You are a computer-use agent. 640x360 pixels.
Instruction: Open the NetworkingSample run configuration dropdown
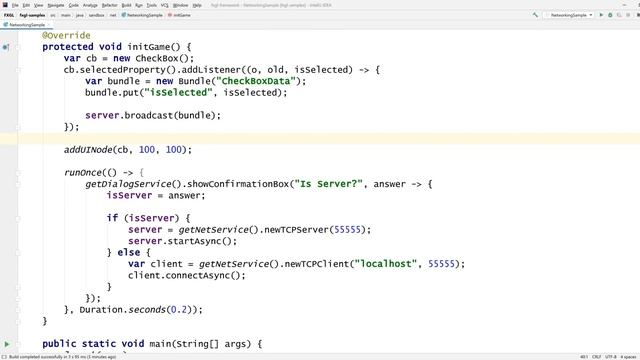tap(569, 15)
